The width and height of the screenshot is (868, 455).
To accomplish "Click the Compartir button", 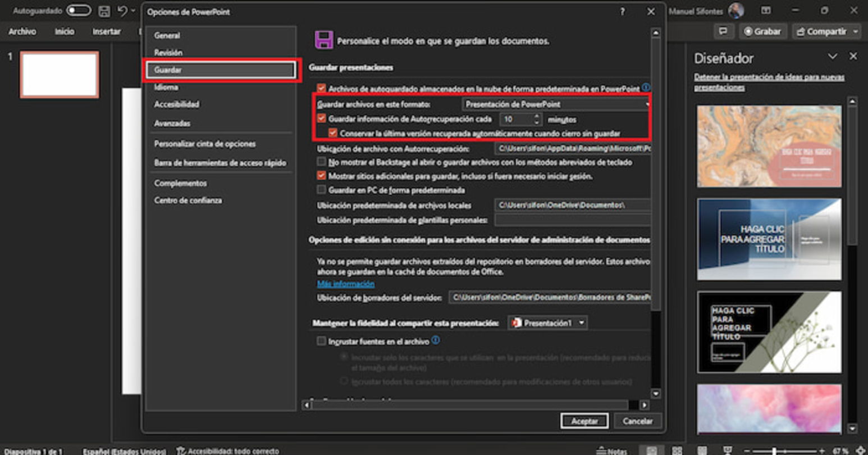I will click(821, 31).
